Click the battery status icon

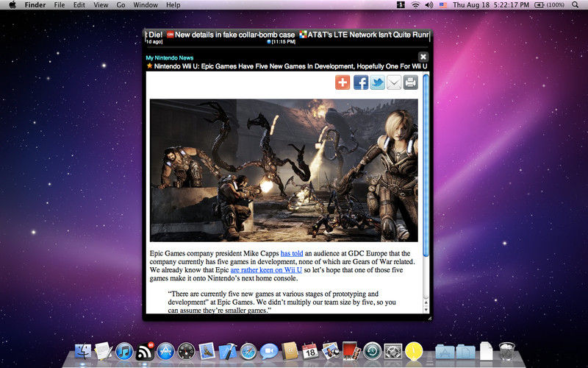pyautogui.click(x=549, y=5)
